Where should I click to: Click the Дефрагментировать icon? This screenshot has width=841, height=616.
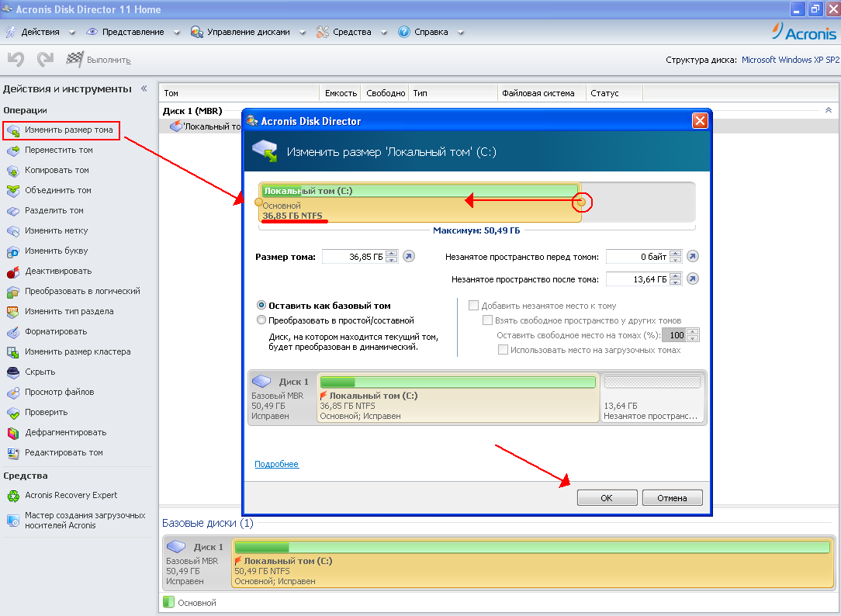[13, 433]
